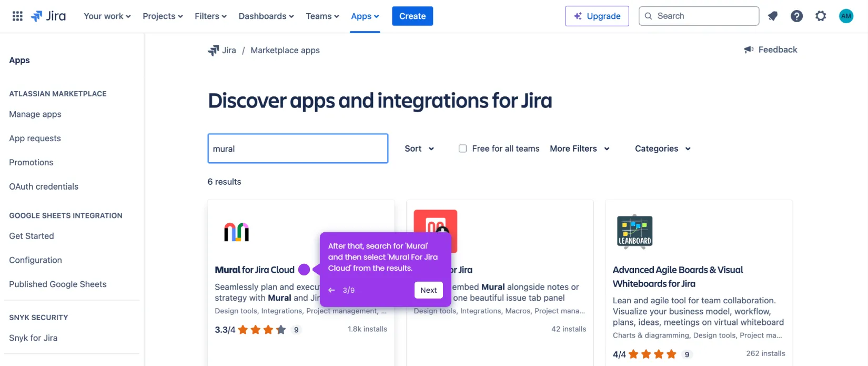Select the Mural app logo icon
This screenshot has height=366, width=868.
pyautogui.click(x=237, y=232)
